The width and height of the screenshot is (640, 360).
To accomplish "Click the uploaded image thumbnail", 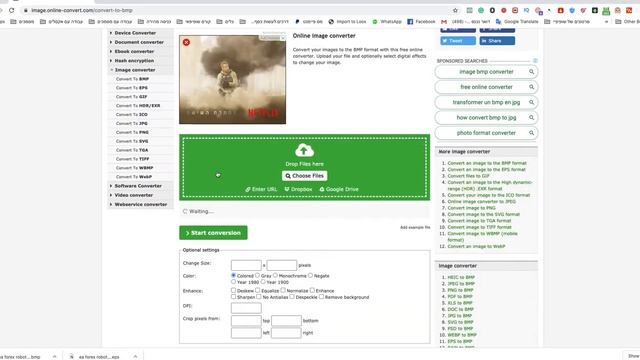I will click(233, 80).
